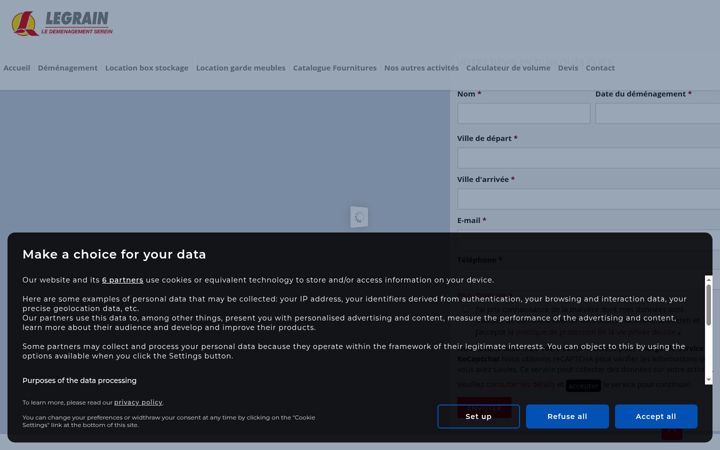The width and height of the screenshot is (720, 450).
Task: Click the Refuse all button
Action: [x=567, y=416]
